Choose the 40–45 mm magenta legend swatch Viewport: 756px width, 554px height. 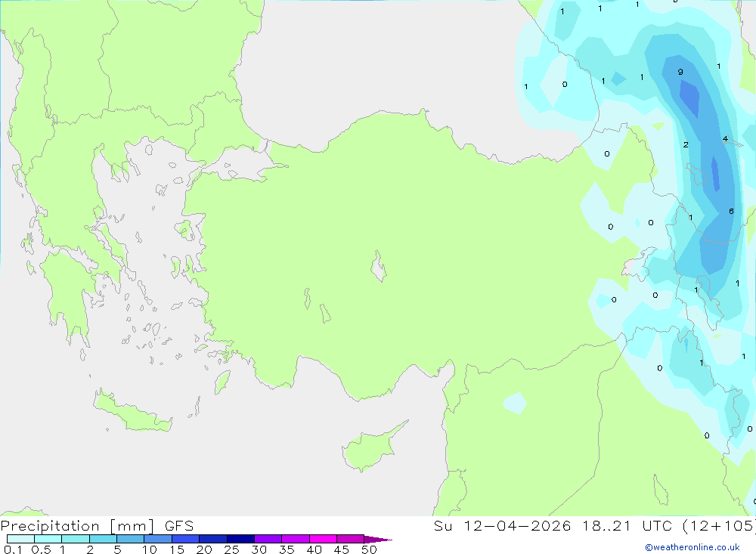coord(323,539)
